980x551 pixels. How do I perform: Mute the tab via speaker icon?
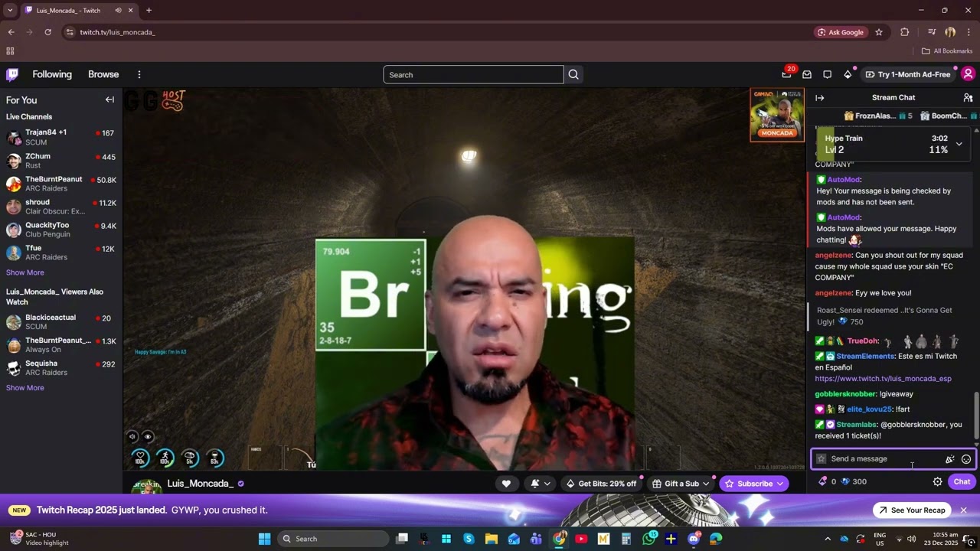(x=119, y=11)
